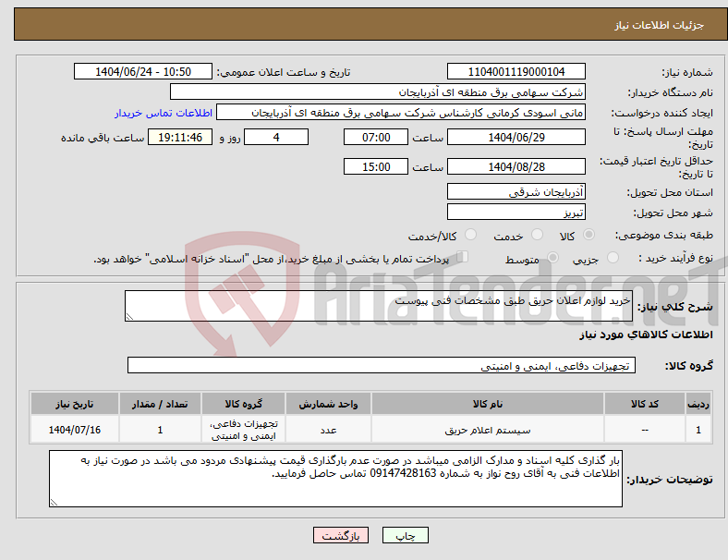This screenshot has width=728, height=560.
Task: Click the تاریخ نیاز column header
Action: (75, 404)
